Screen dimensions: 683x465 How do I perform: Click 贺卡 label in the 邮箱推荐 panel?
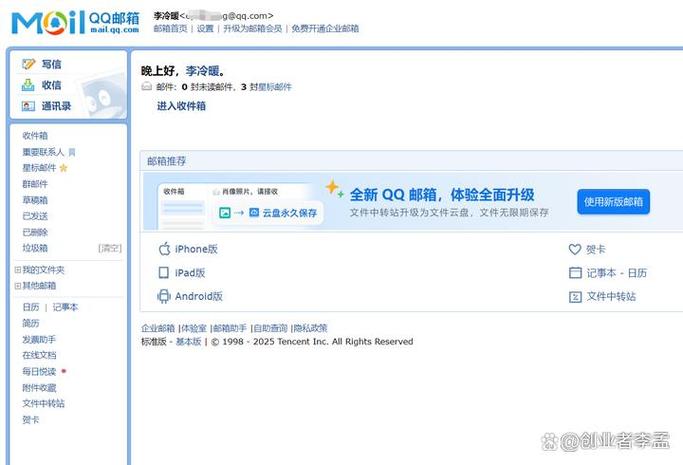595,249
